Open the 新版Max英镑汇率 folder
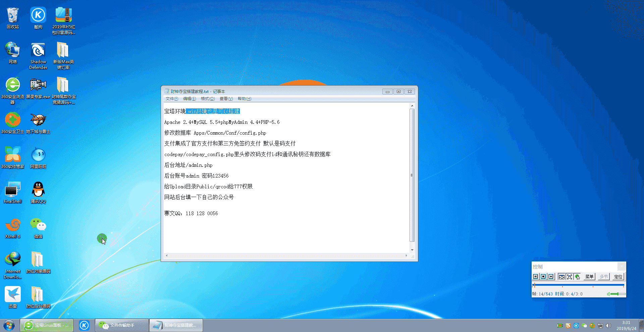The height and width of the screenshot is (332, 644). (63, 55)
